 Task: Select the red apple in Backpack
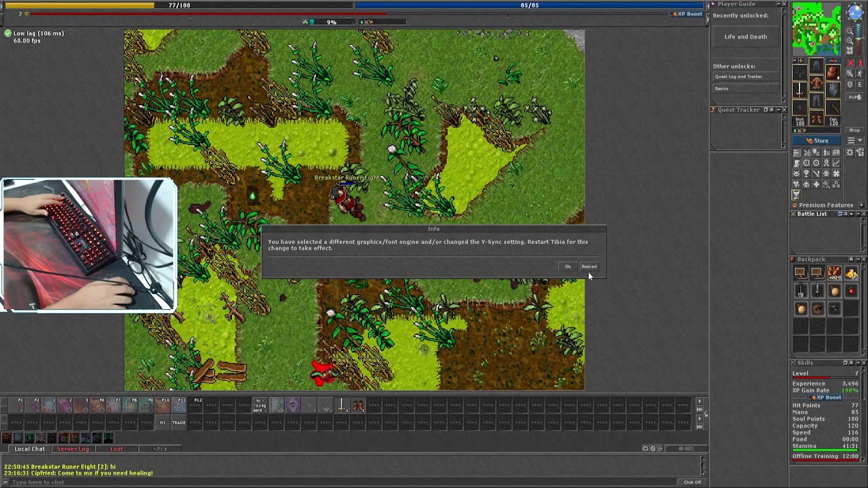pyautogui.click(x=851, y=290)
